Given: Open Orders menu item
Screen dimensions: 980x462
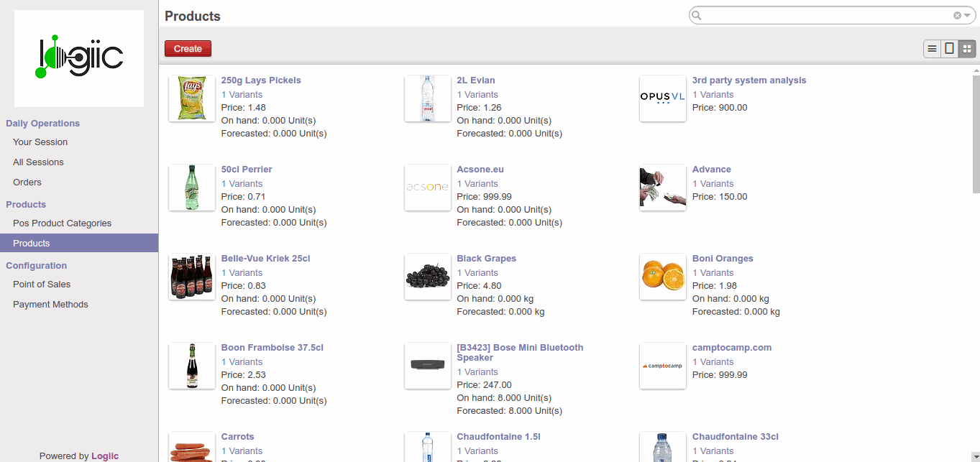Looking at the screenshot, I should point(27,183).
